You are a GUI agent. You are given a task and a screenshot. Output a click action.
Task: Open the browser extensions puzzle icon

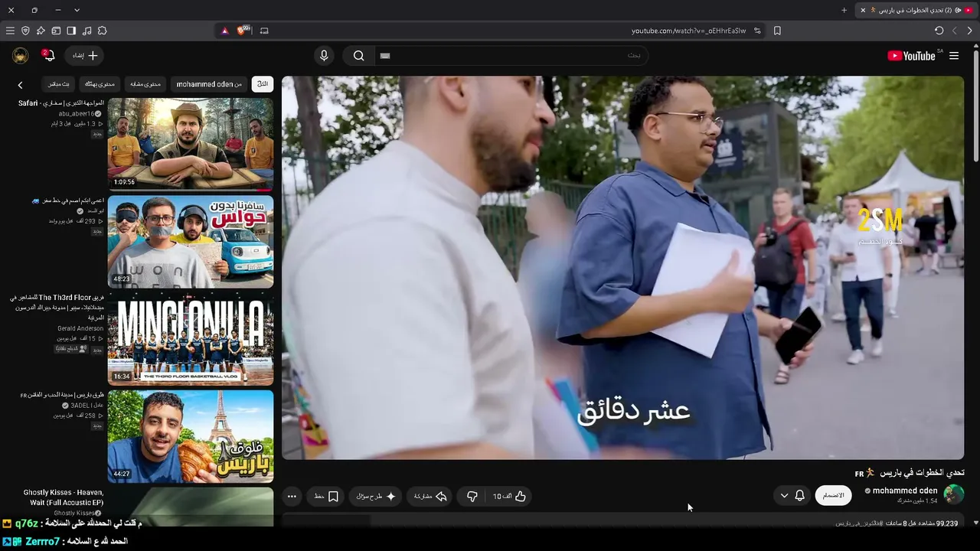tap(102, 31)
